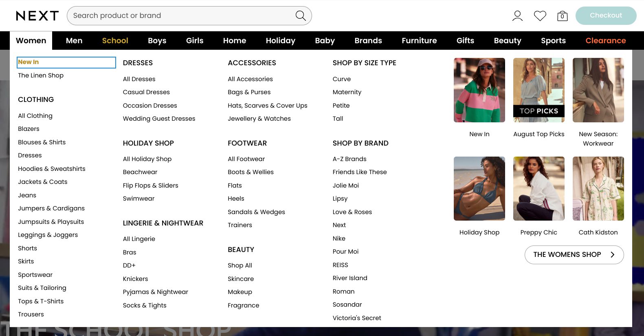Image resolution: width=644 pixels, height=336 pixels.
Task: Open the shopping bag icon
Action: click(562, 16)
